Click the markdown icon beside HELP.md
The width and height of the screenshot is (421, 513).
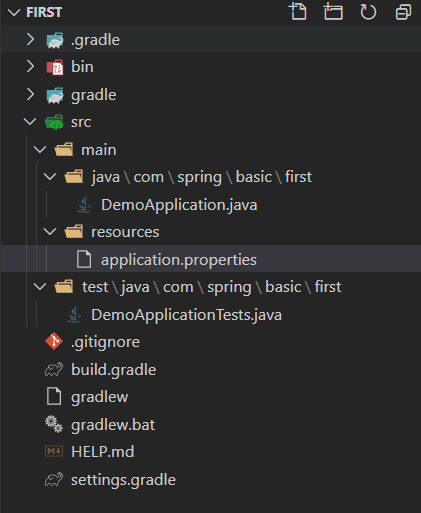coord(54,451)
